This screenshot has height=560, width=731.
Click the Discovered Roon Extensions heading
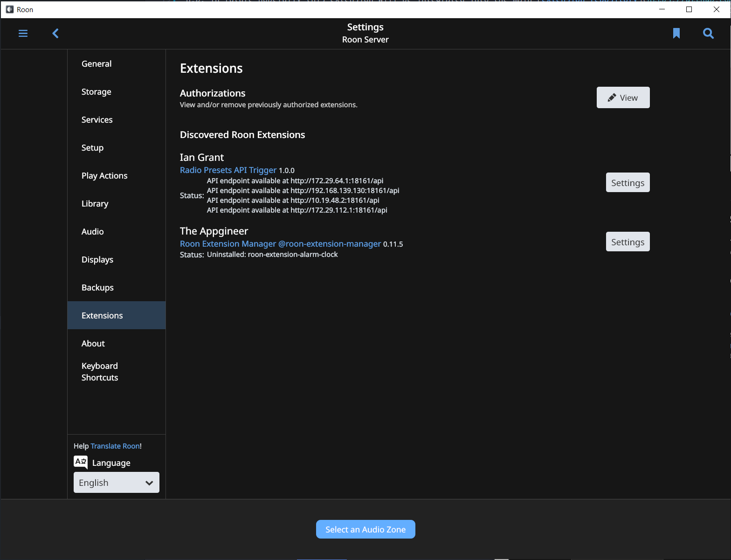(x=242, y=135)
